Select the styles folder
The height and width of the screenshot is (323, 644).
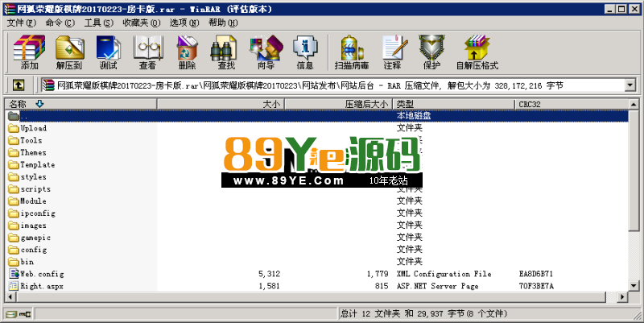27,176
